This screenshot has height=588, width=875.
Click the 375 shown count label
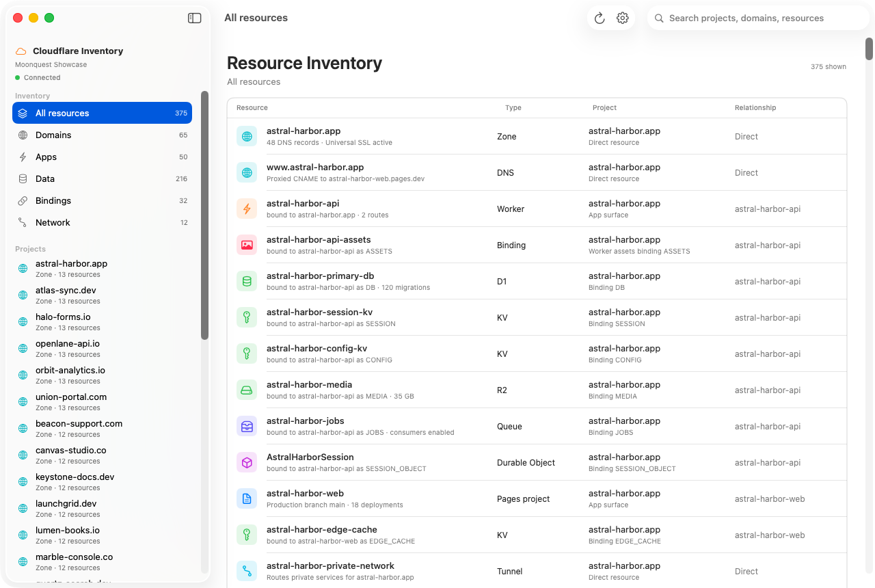point(829,67)
